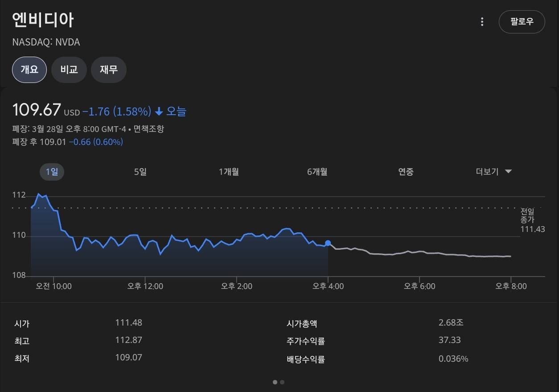Click the 최저 value 109.07

[128, 358]
